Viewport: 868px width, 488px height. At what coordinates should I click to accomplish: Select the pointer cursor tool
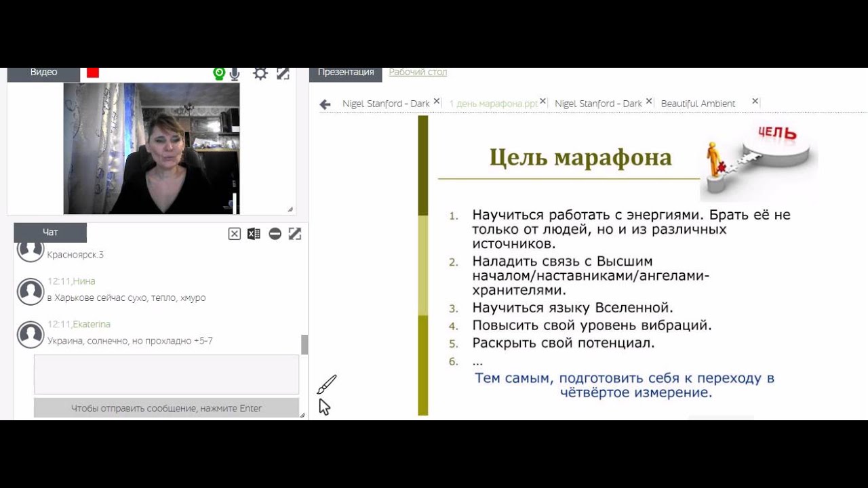[325, 407]
